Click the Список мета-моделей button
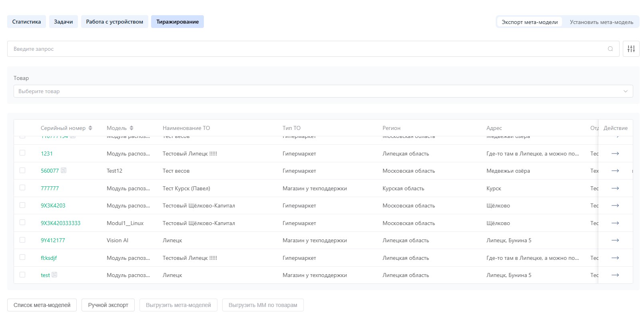Image resolution: width=644 pixels, height=319 pixels. click(x=42, y=305)
